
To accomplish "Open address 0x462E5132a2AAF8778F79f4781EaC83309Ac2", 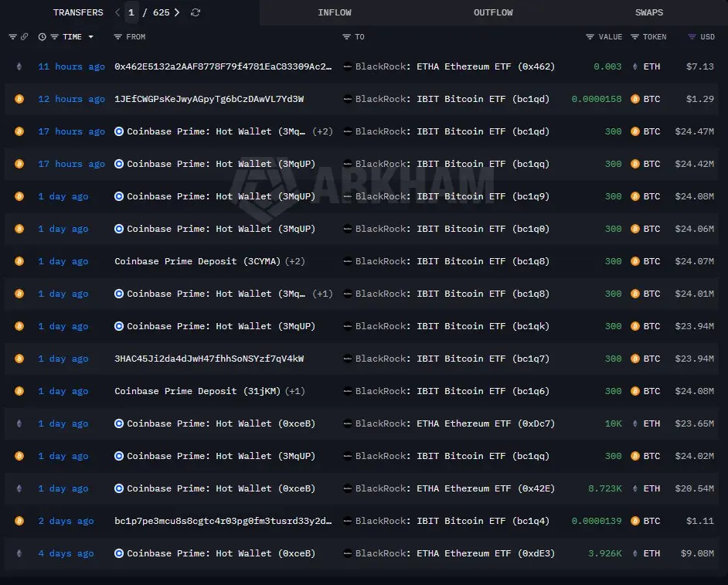I will (223, 66).
